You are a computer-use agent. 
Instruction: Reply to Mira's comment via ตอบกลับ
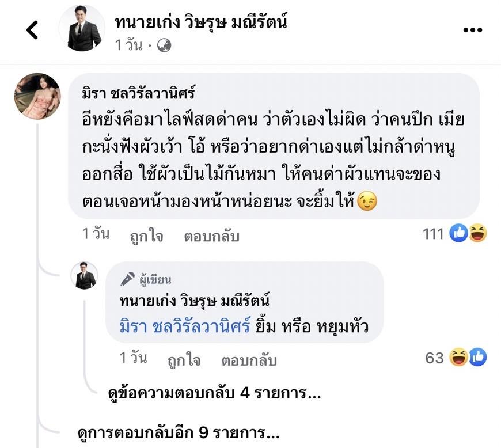point(211,236)
